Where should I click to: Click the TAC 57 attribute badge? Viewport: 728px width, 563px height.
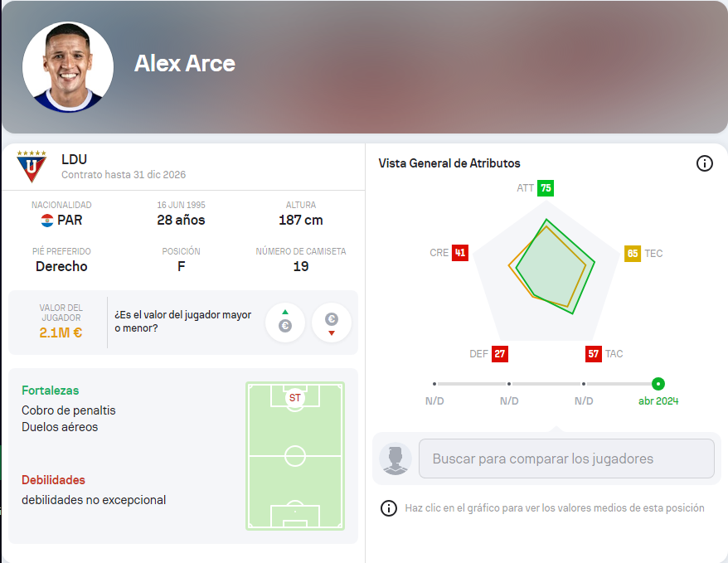coord(594,354)
